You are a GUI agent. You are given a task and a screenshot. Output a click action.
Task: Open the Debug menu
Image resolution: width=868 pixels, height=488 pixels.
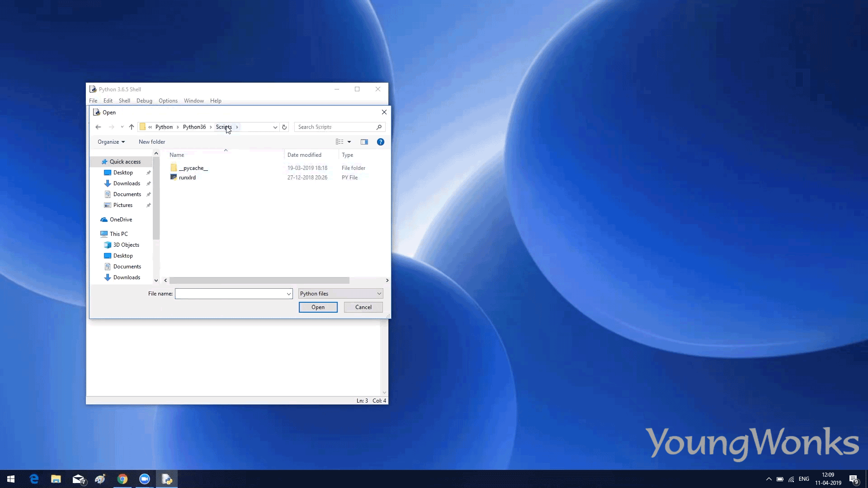(x=144, y=101)
